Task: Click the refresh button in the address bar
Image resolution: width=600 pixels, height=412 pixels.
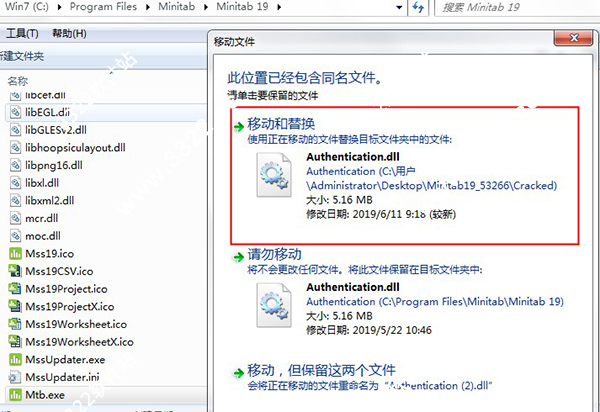Action: click(418, 7)
